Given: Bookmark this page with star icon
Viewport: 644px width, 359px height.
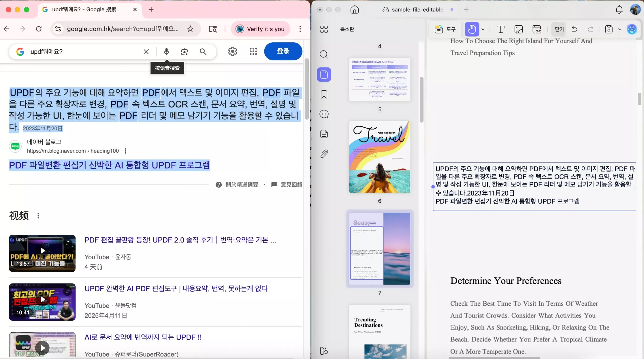Looking at the screenshot, I should (190, 29).
